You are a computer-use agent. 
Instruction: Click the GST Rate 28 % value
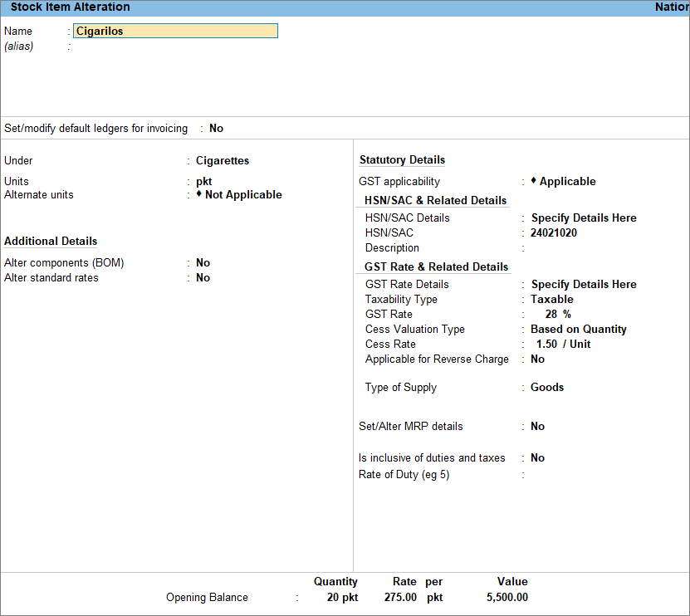(557, 314)
